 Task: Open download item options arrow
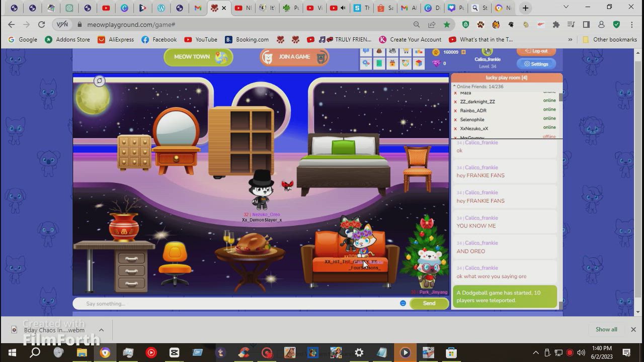(x=101, y=330)
